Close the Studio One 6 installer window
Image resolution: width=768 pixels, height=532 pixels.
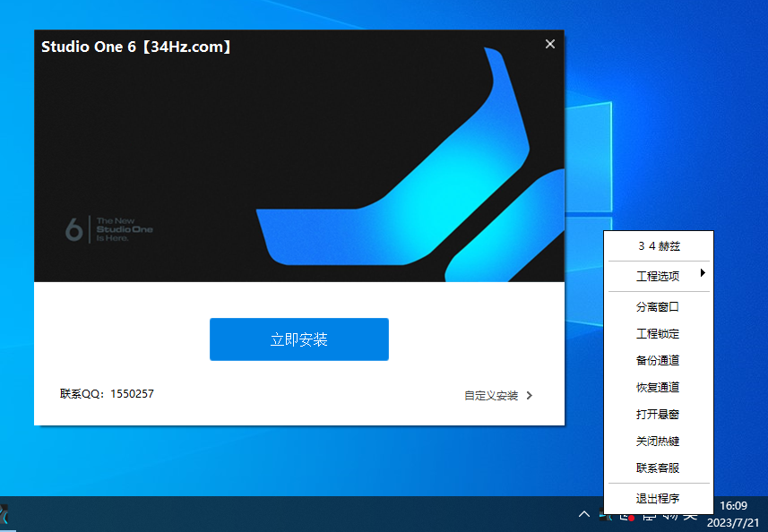[550, 44]
